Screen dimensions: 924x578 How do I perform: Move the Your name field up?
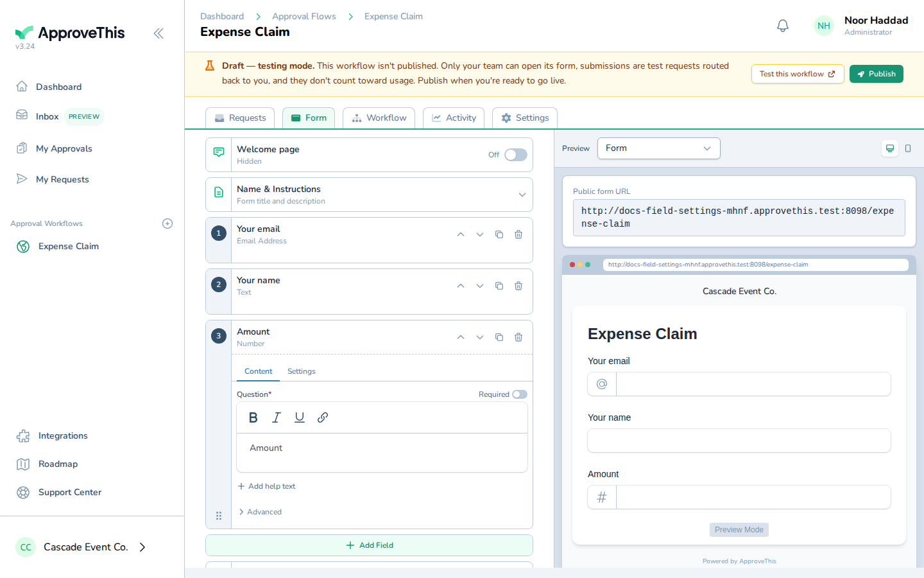point(461,286)
